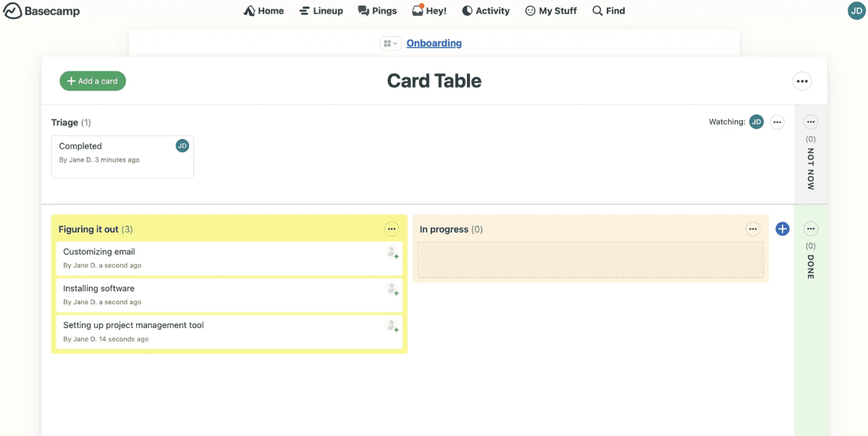Open the Lineup page
Viewport: 868px width, 436px height.
[321, 11]
